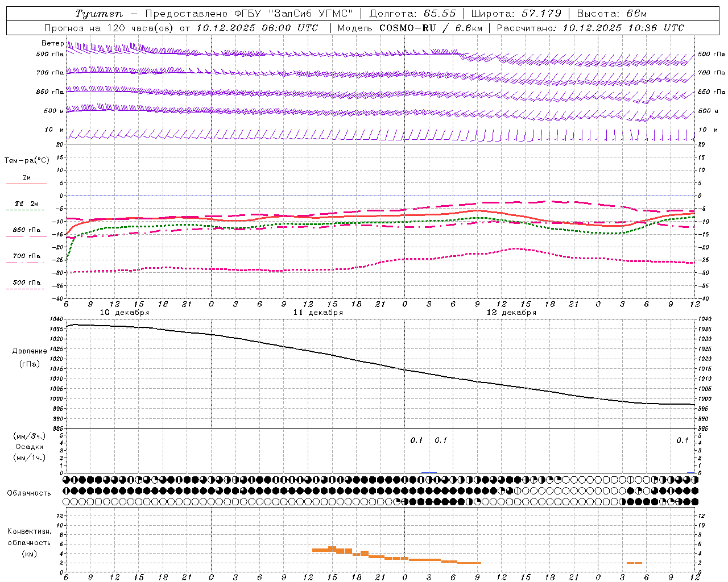Click the Тем-ра(°C) axis title
The width and height of the screenshot is (728, 582).
click(27, 161)
